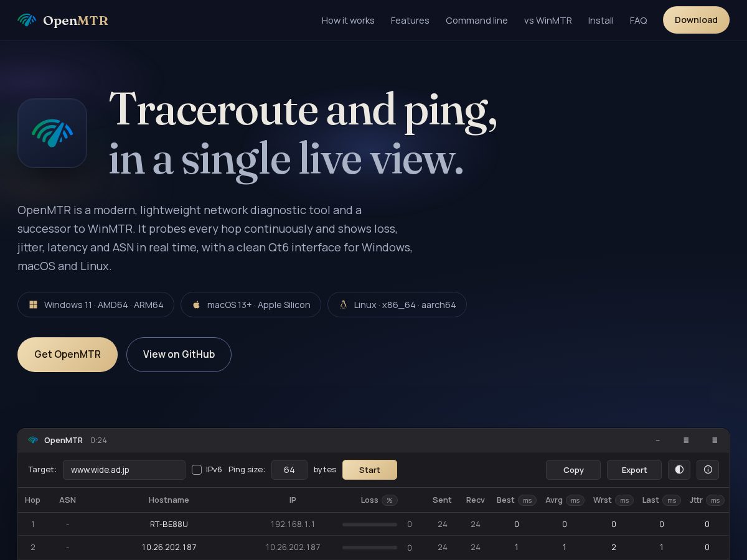This screenshot has width=747, height=560.
Task: Click the loss bar for hostname 10.26.202.187
Action: pyautogui.click(x=370, y=548)
